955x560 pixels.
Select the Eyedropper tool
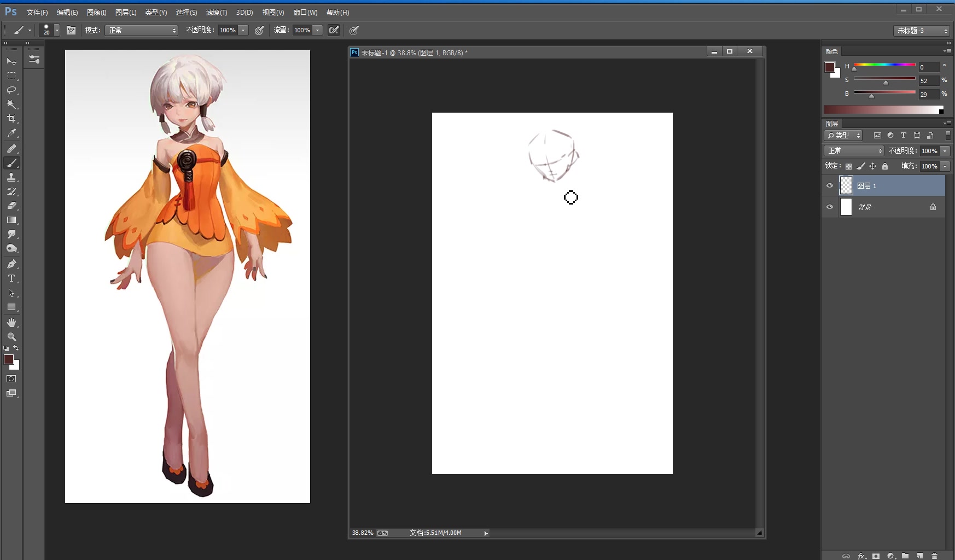point(11,133)
